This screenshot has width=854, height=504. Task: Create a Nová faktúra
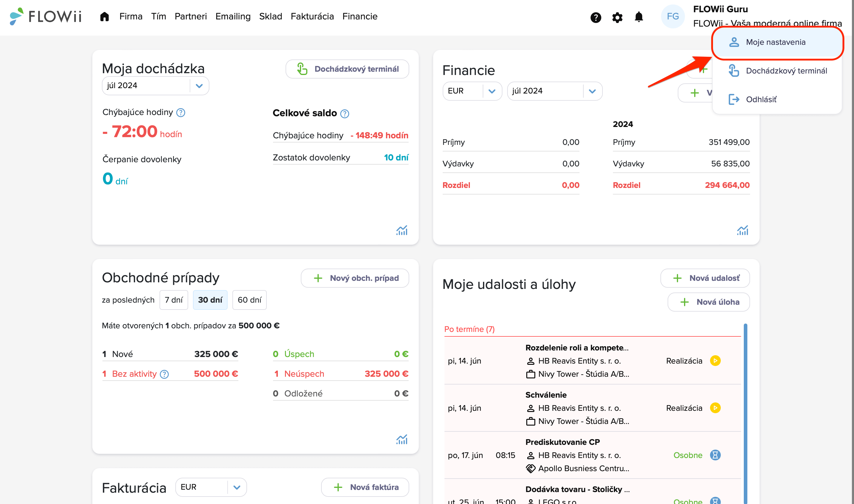click(365, 487)
